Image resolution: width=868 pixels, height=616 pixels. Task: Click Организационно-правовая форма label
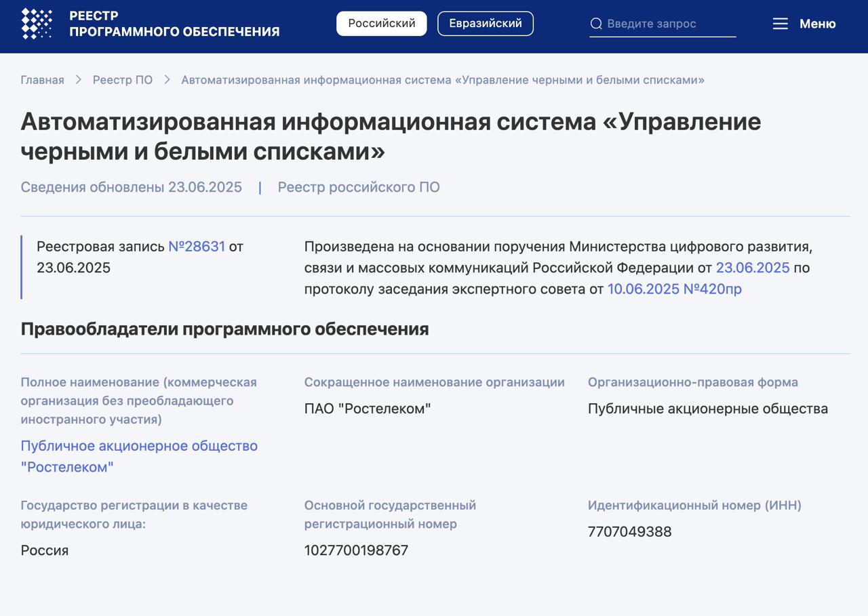[693, 382]
